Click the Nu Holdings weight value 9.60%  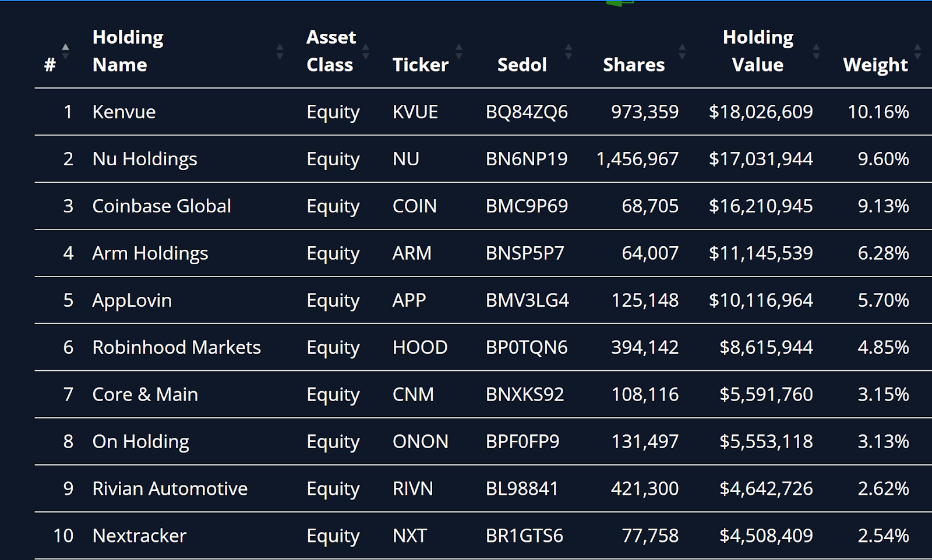tap(882, 159)
